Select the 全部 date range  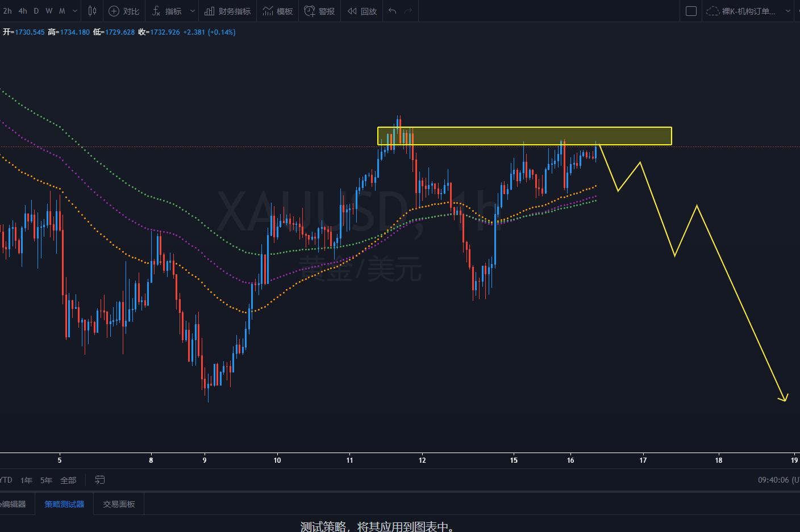[x=68, y=480]
